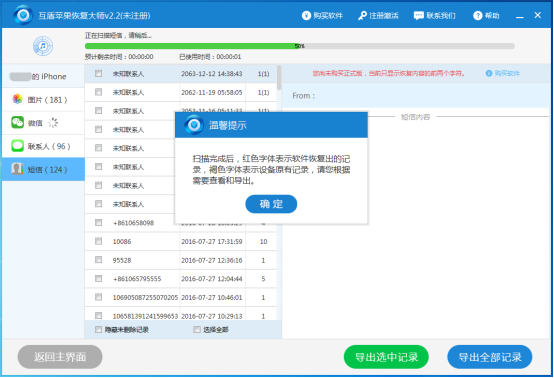
Task: Click the 联系我们 chat bubble icon
Action: (419, 16)
